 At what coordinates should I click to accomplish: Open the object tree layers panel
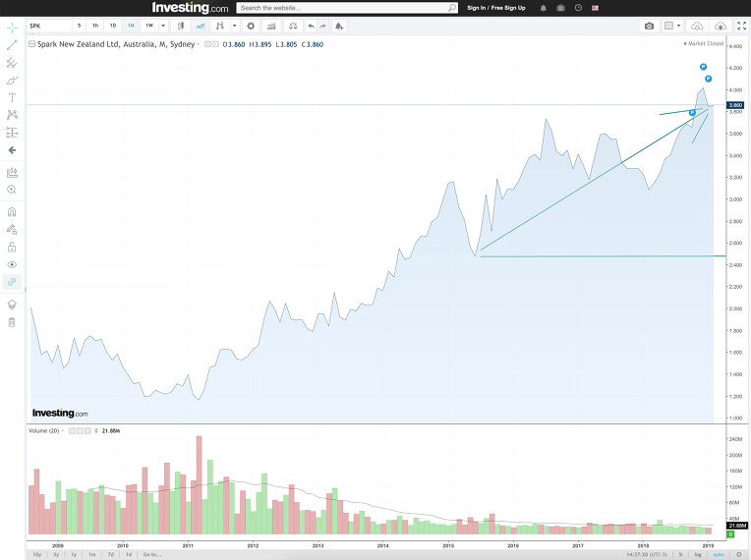(x=12, y=305)
